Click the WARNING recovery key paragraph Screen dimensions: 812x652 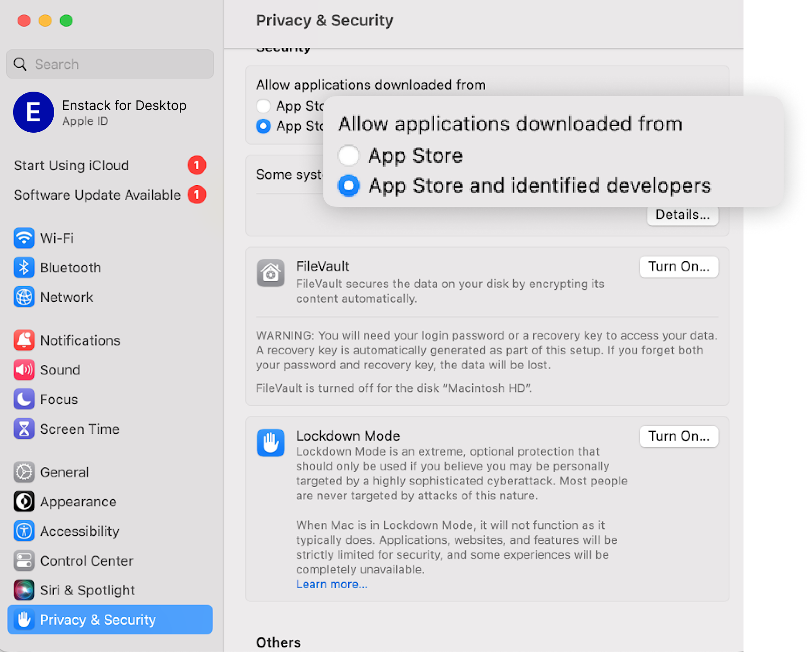coord(487,350)
